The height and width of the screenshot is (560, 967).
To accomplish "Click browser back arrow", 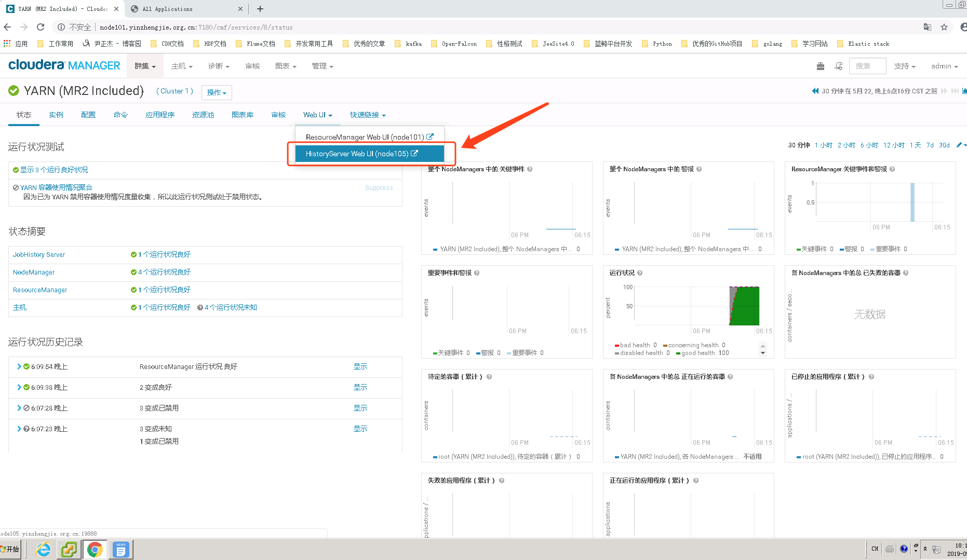I will tap(7, 27).
